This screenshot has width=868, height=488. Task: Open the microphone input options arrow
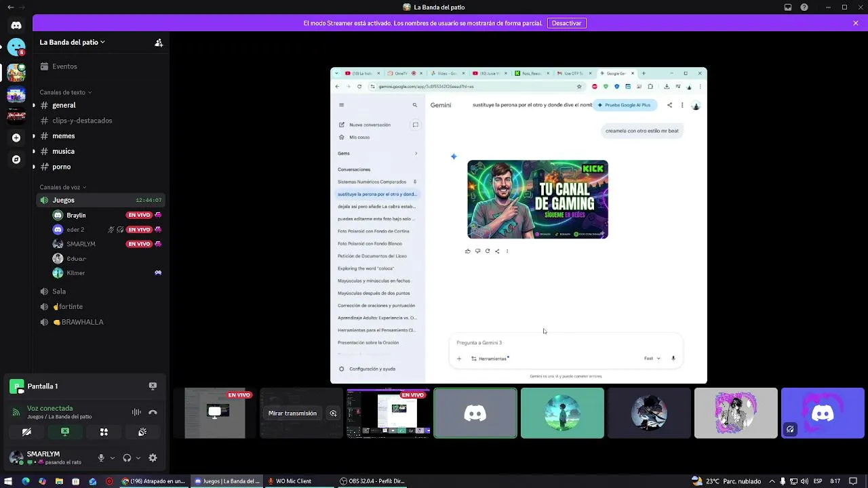coord(113,458)
